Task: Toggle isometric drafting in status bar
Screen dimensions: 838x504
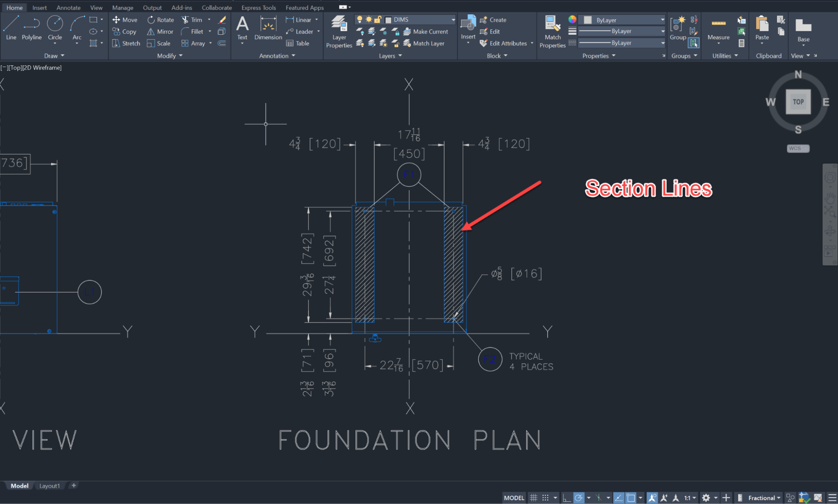Action: 599,498
